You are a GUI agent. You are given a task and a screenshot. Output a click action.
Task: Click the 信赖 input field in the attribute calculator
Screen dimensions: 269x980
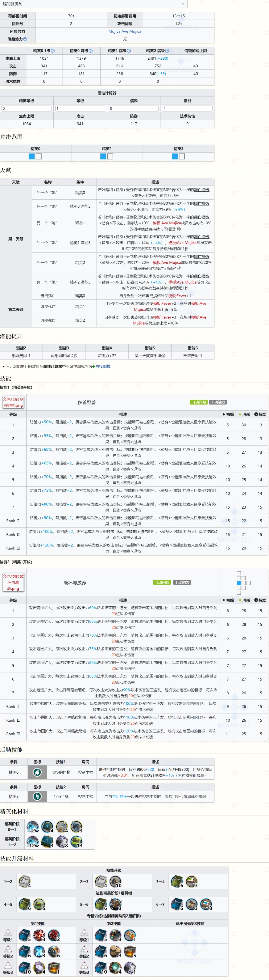(x=134, y=109)
